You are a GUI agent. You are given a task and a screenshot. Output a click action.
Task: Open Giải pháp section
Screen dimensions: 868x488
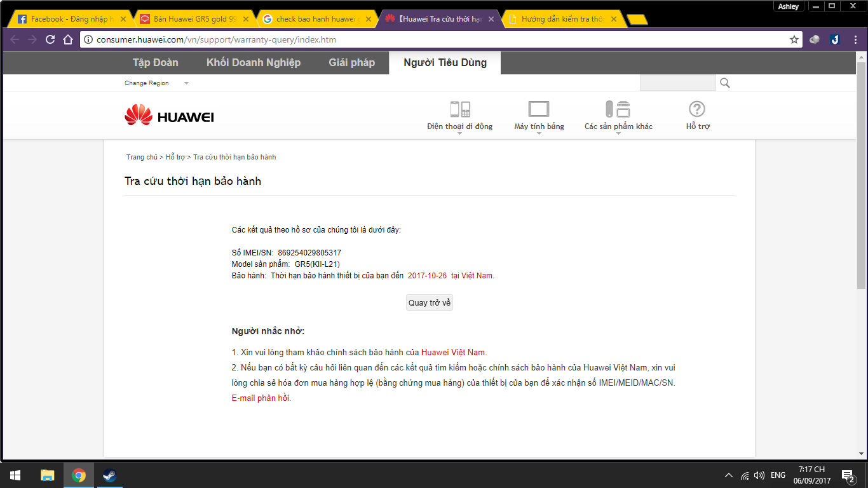(x=351, y=62)
